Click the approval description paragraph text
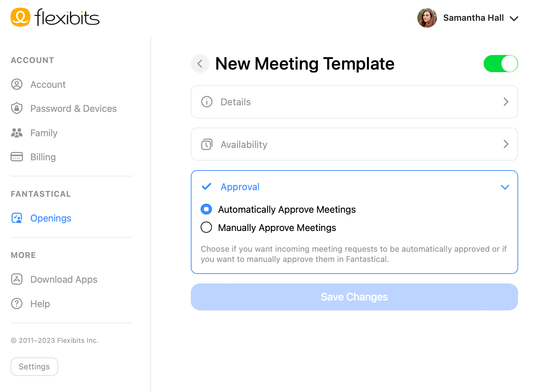 pos(354,254)
